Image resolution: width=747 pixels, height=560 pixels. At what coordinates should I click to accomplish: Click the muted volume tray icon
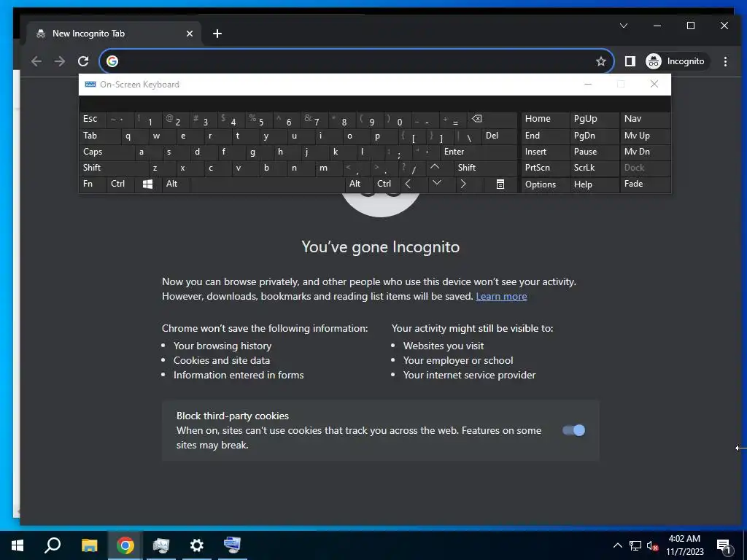(x=652, y=545)
